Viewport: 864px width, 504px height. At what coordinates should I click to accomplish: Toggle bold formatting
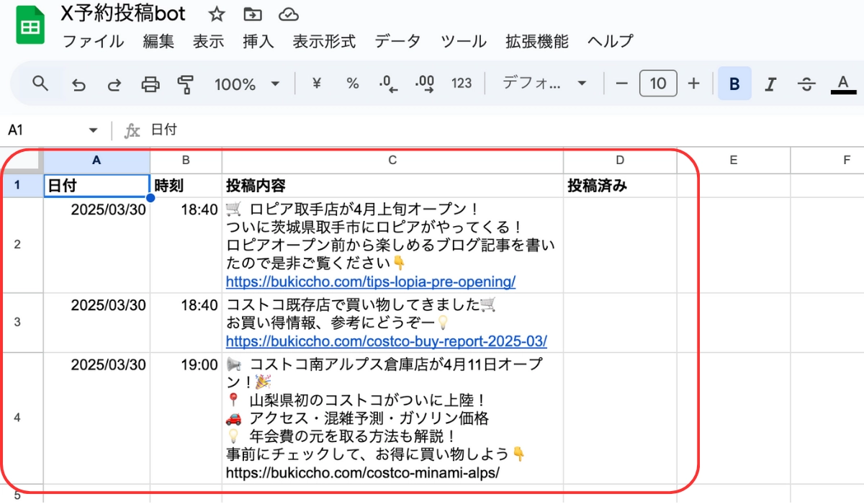pos(734,84)
